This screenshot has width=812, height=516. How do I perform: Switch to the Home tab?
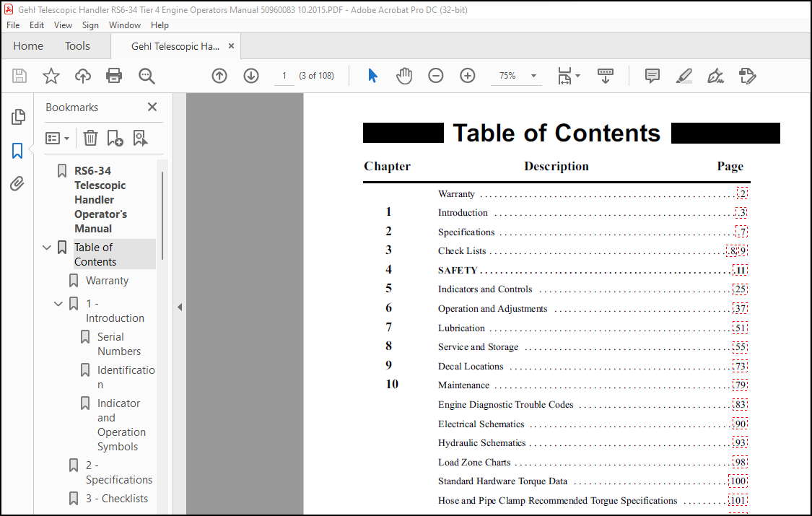point(28,46)
